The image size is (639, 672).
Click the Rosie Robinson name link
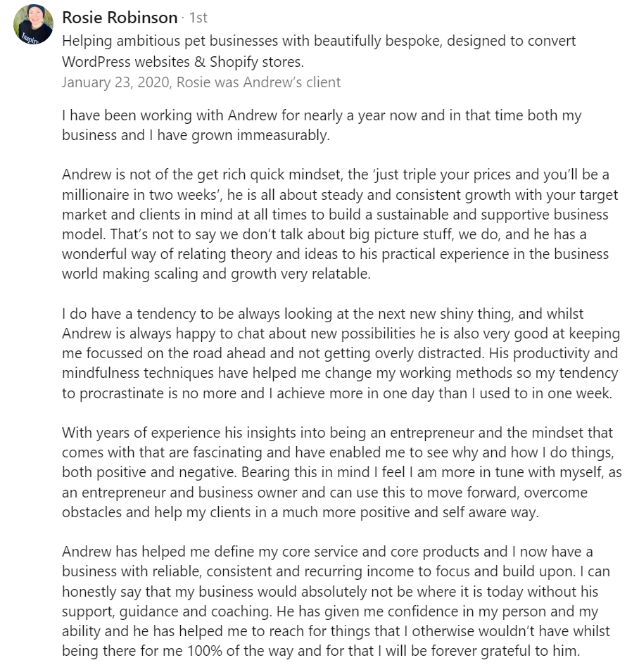click(120, 18)
